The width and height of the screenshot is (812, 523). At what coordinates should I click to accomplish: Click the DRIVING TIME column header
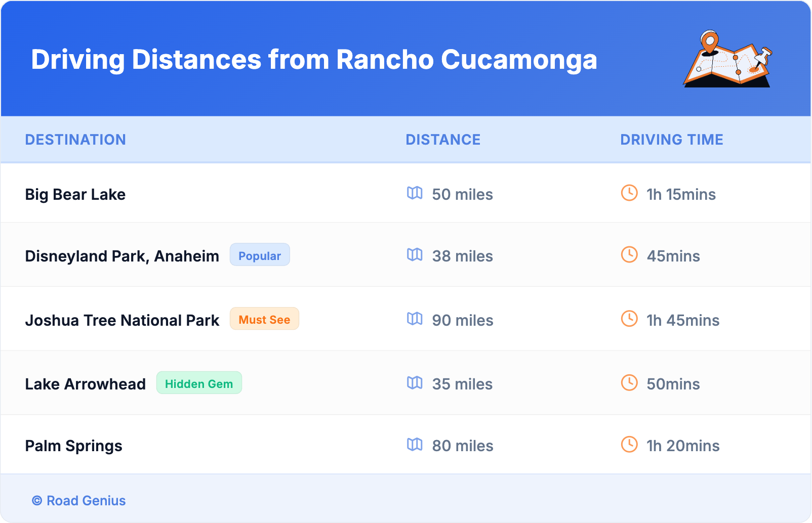click(672, 140)
